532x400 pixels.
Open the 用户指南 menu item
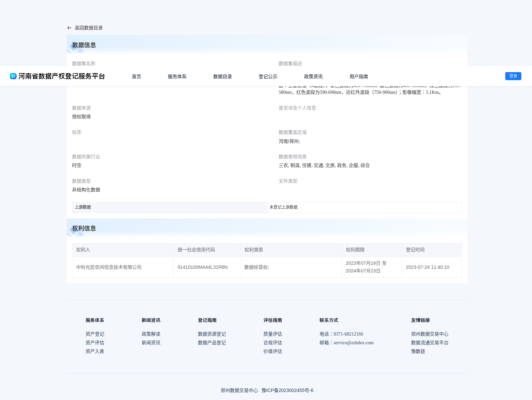tap(359, 76)
